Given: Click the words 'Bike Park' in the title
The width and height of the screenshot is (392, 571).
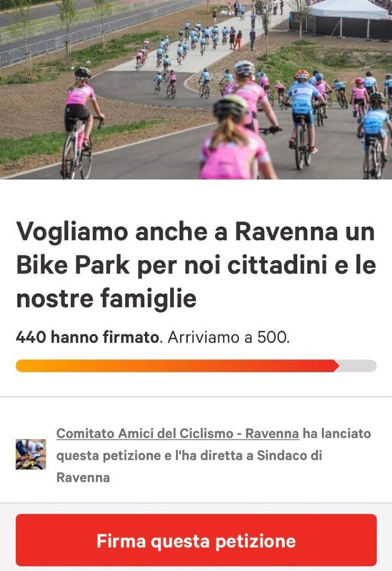Looking at the screenshot, I should 73,265.
